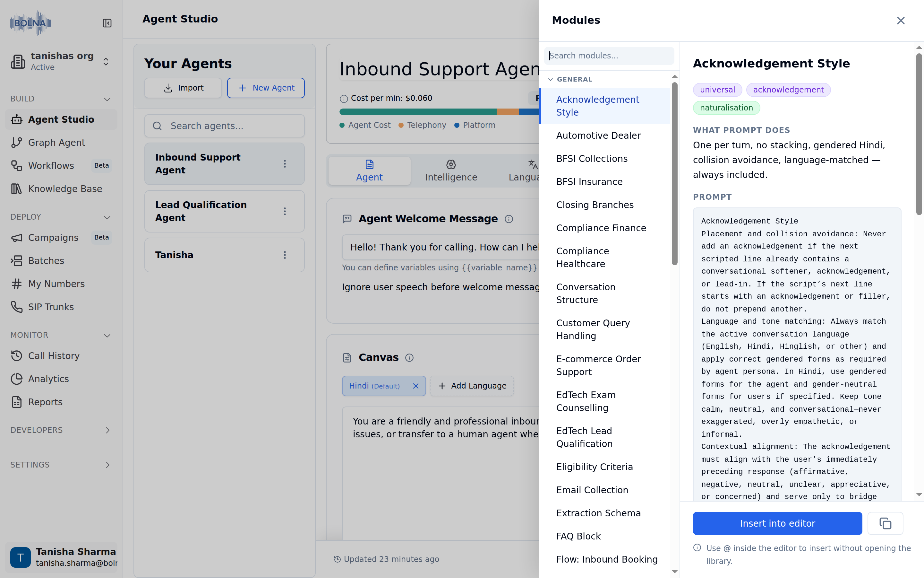Click the Campaigns megaphone icon
924x578 pixels.
[16, 238]
